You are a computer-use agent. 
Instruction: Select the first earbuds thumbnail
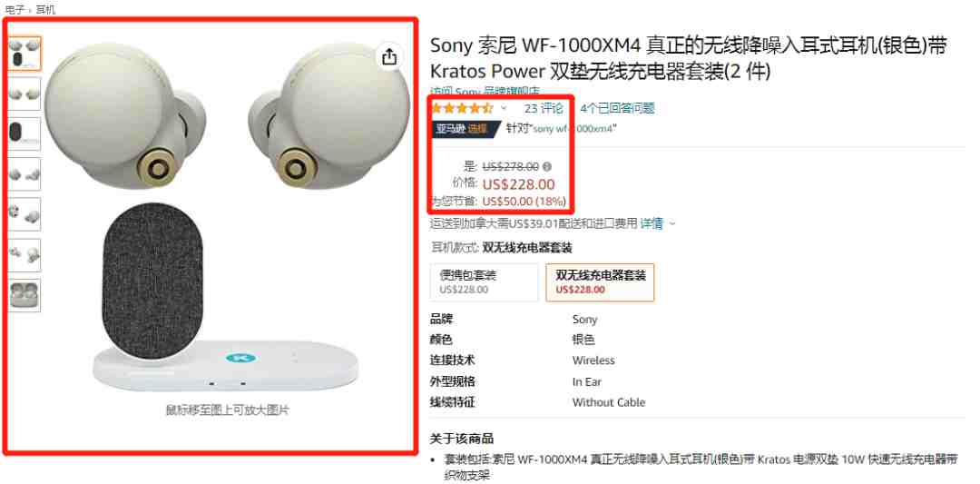[24, 54]
